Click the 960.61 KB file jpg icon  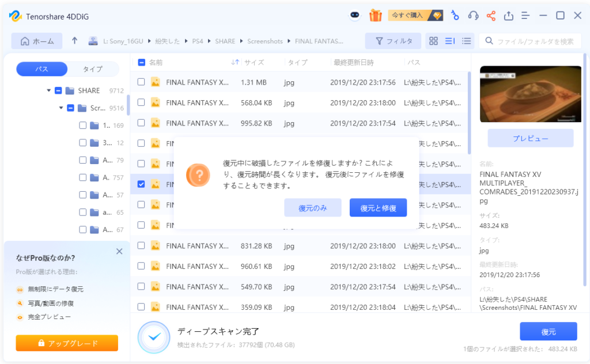click(155, 266)
